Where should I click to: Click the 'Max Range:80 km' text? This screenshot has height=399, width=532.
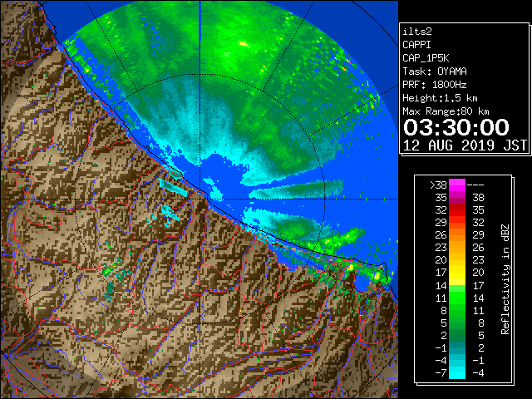click(x=446, y=111)
